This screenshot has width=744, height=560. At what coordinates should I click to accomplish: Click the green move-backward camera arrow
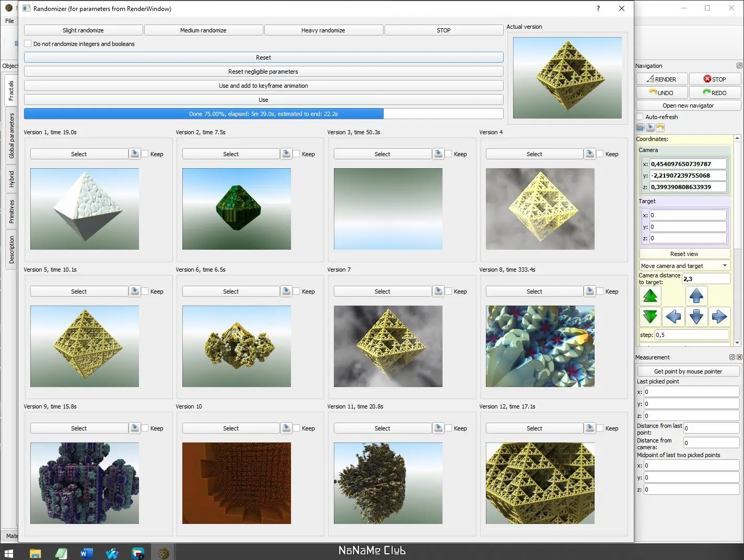click(x=650, y=316)
